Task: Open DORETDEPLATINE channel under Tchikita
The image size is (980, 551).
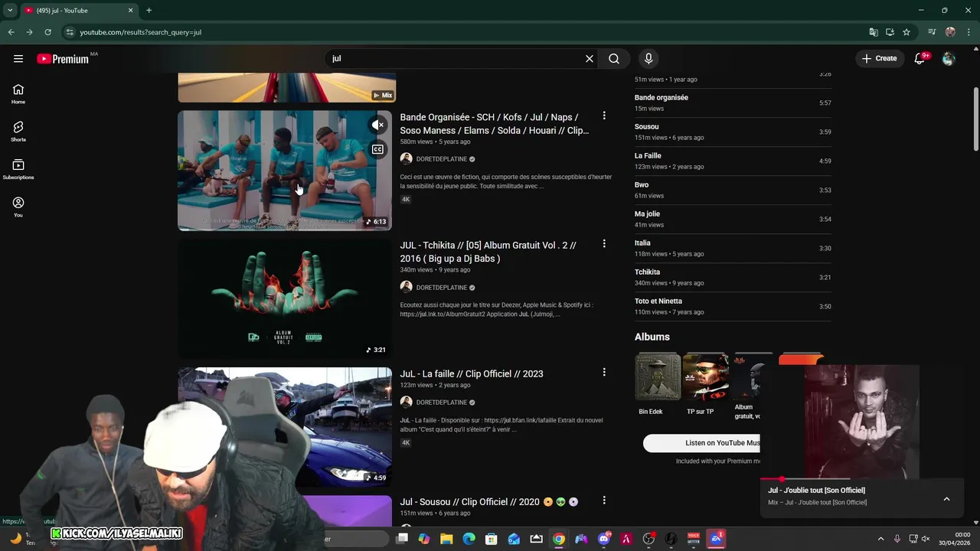Action: [x=441, y=288]
